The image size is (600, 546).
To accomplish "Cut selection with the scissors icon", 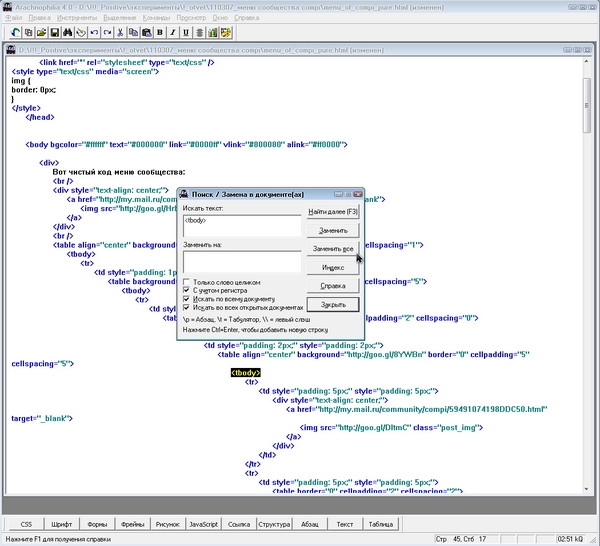I will point(120,33).
